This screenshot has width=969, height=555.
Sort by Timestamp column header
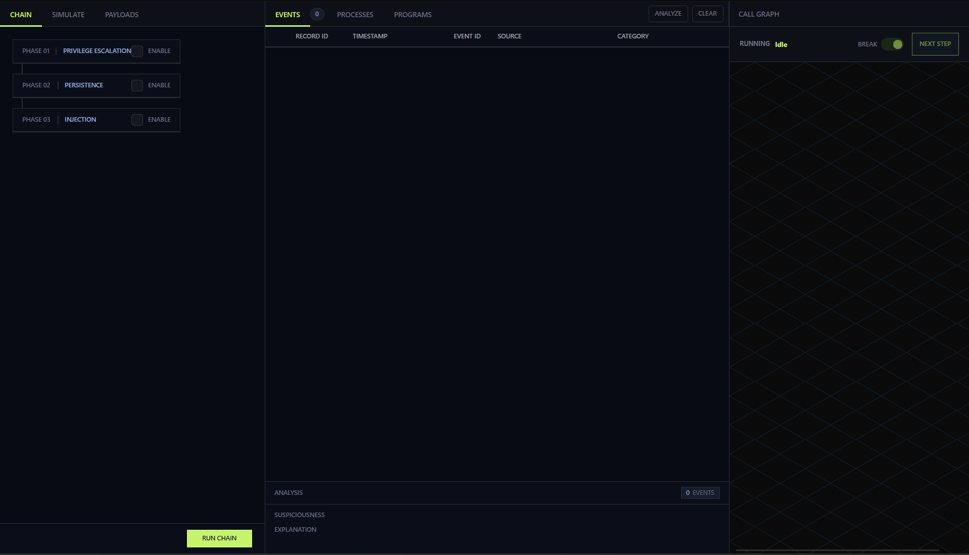tap(370, 36)
